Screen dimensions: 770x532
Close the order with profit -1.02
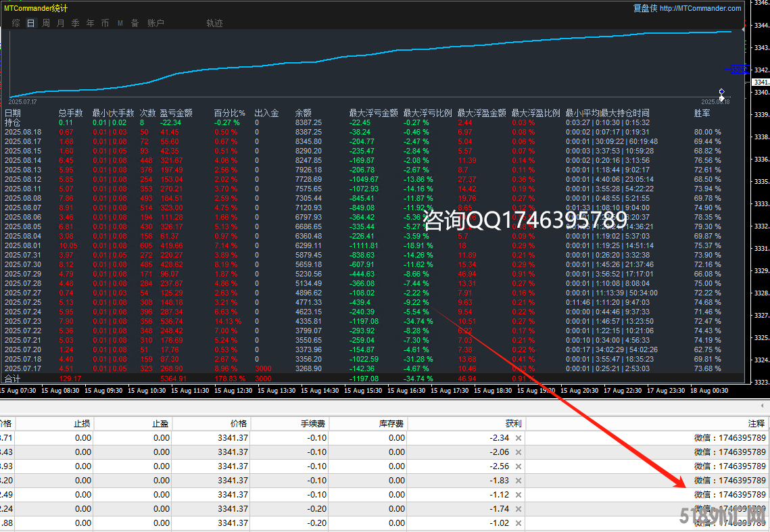pyautogui.click(x=519, y=523)
